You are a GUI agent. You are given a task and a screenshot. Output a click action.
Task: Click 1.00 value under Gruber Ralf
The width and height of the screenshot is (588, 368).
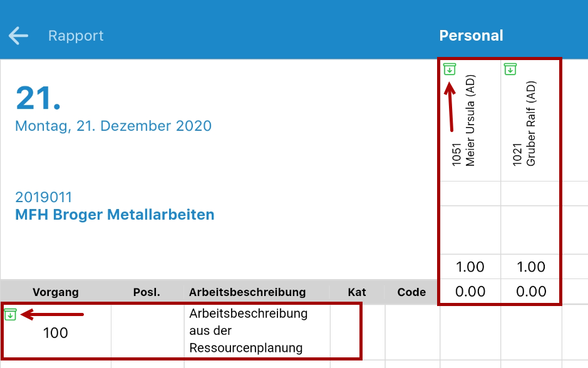click(x=531, y=267)
